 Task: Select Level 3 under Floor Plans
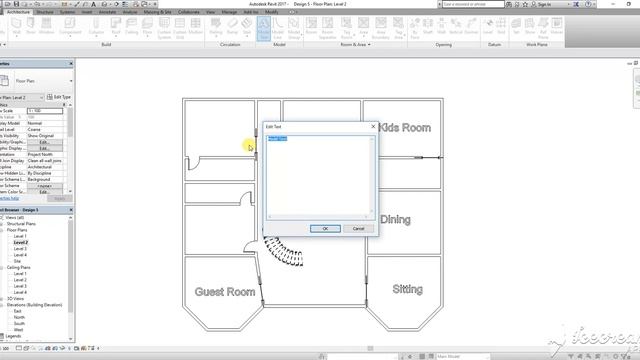pos(20,249)
